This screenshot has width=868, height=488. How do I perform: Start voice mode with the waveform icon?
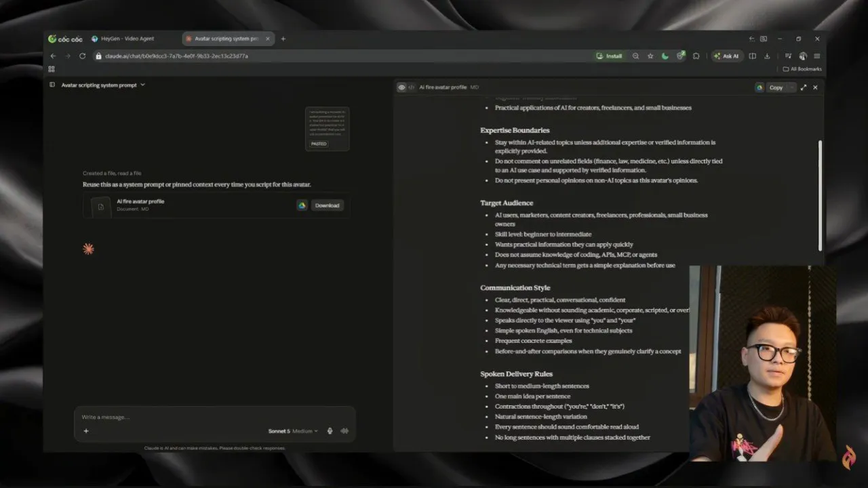click(x=344, y=431)
